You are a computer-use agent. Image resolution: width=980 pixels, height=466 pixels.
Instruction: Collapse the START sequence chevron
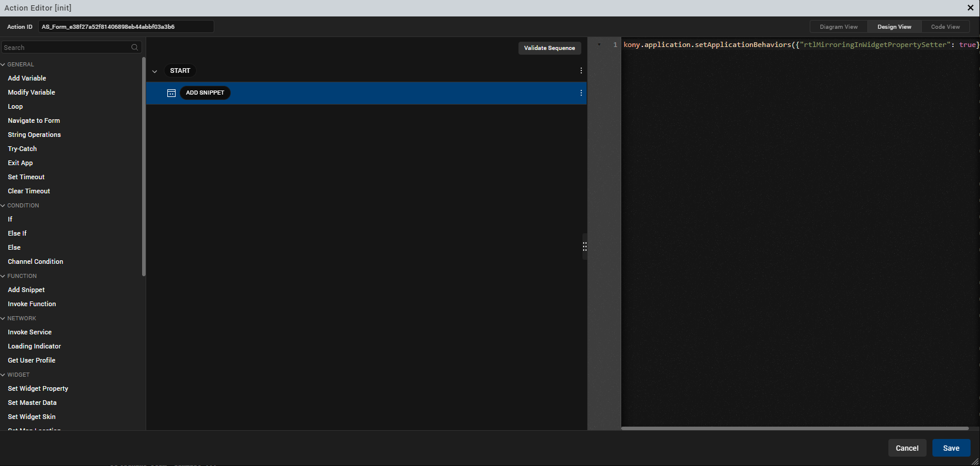[x=154, y=71]
